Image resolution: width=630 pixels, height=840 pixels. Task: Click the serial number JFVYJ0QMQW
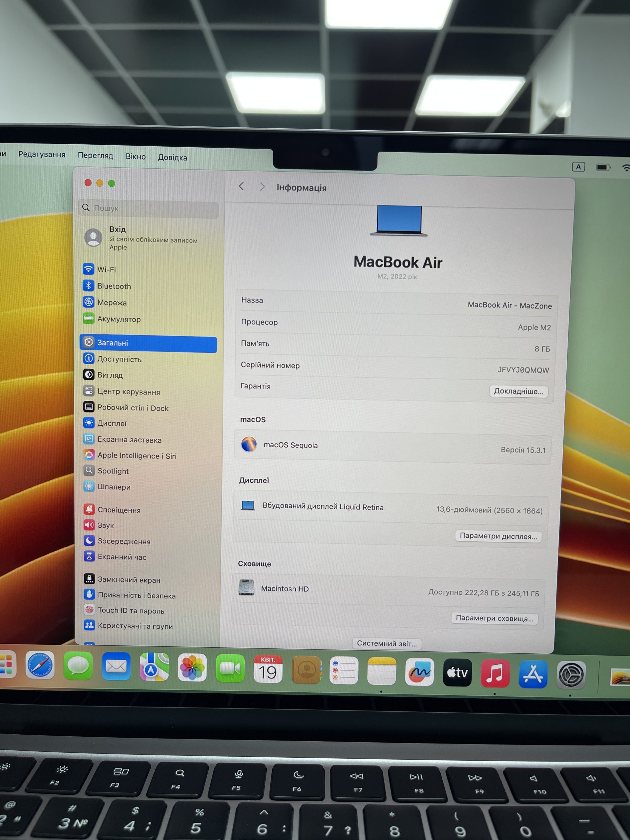523,370
